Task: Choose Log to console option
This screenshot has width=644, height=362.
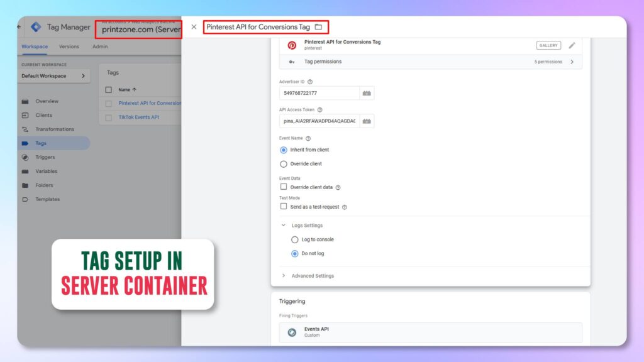Action: [294, 239]
